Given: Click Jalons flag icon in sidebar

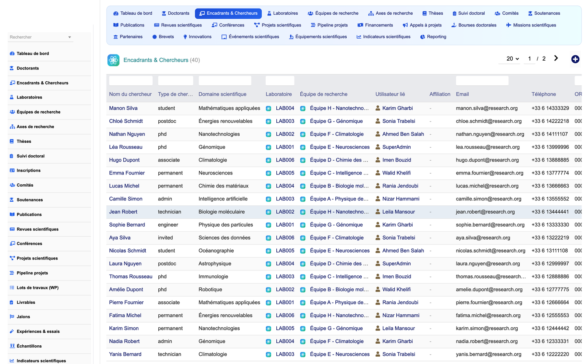Looking at the screenshot, I should pyautogui.click(x=12, y=317).
